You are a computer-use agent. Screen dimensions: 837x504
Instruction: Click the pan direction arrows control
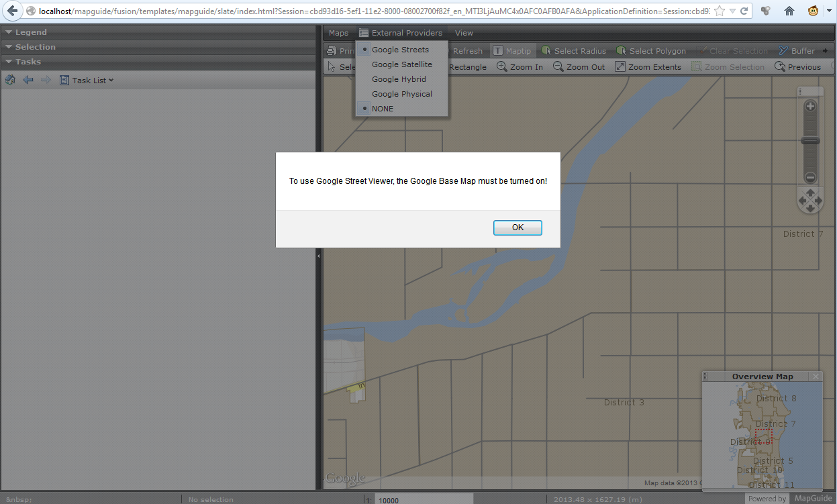click(810, 201)
